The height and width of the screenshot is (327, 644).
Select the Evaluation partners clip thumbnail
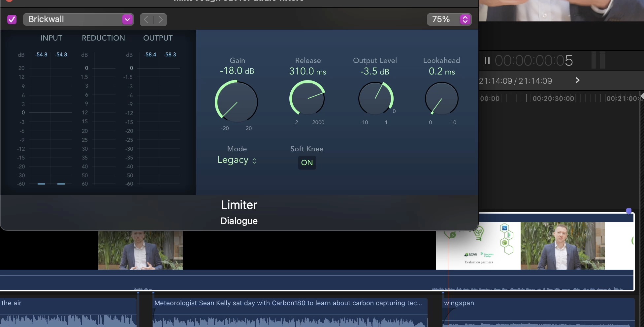pyautogui.click(x=478, y=246)
